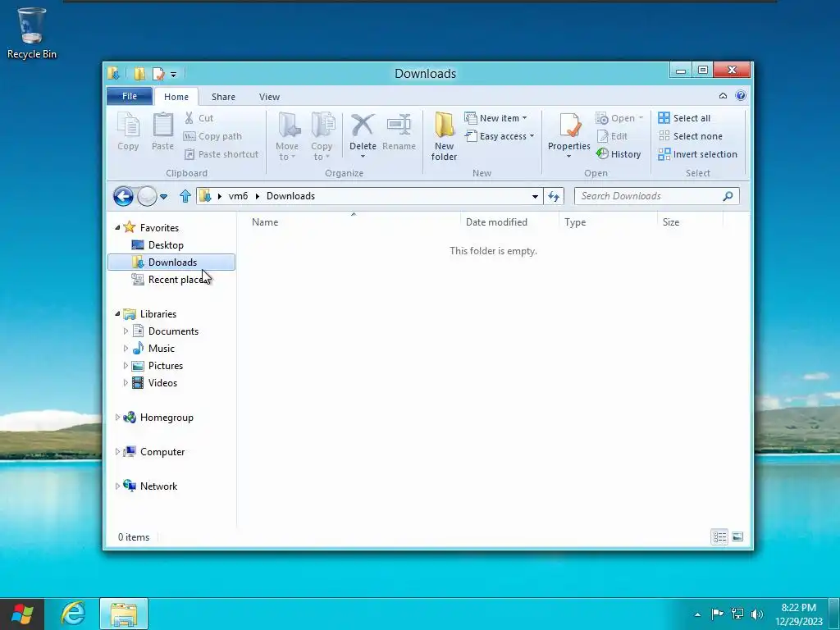Click Invert selection
This screenshot has width=840, height=630.
[698, 154]
